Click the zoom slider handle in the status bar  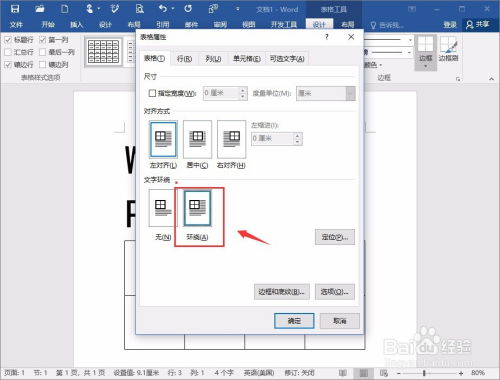click(424, 373)
